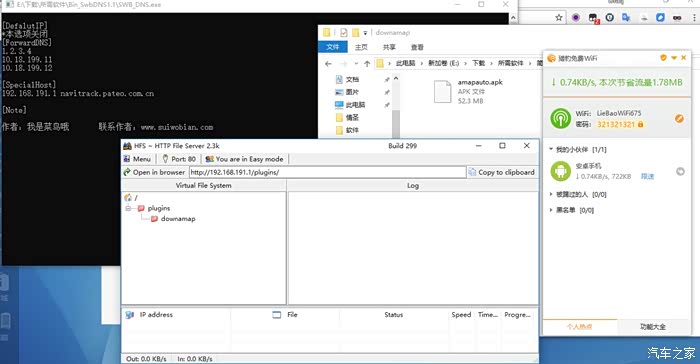Click 此电脑 in the Explorer breadcrumb path
The height and width of the screenshot is (364, 700).
405,63
